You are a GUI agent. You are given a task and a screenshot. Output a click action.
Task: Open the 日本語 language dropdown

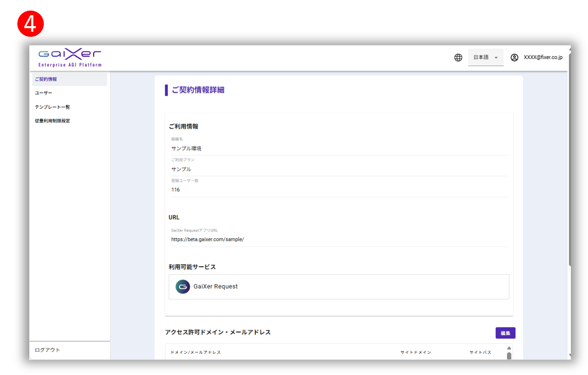click(485, 58)
